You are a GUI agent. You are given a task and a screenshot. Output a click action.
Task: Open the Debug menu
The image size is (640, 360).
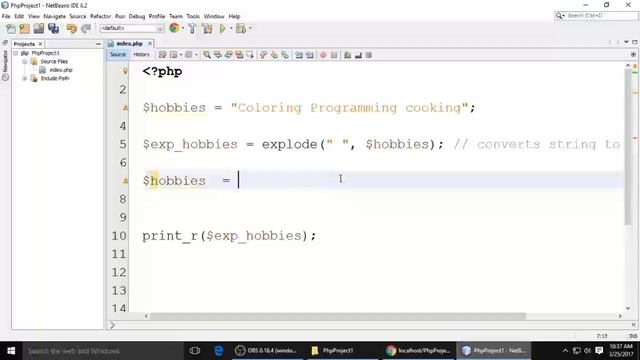137,16
